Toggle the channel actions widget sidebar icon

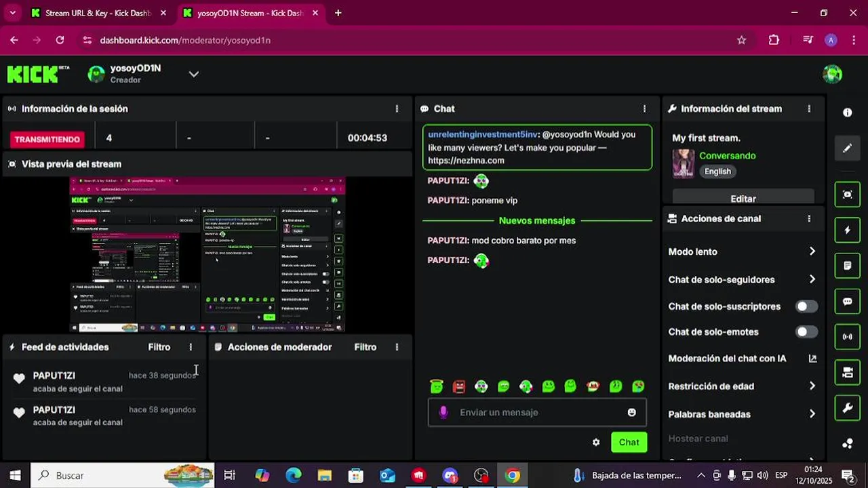click(x=847, y=372)
